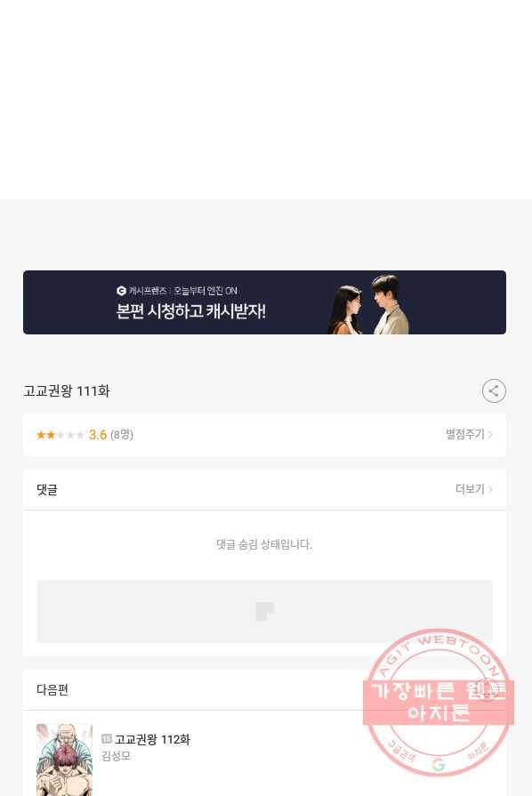The width and height of the screenshot is (532, 796).
Task: Open the 본편 시청하고 캐시받자 banner
Action: pos(264,302)
